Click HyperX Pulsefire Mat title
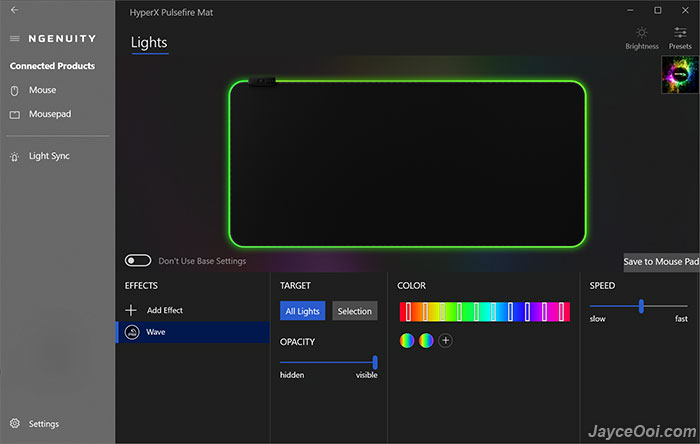 171,12
